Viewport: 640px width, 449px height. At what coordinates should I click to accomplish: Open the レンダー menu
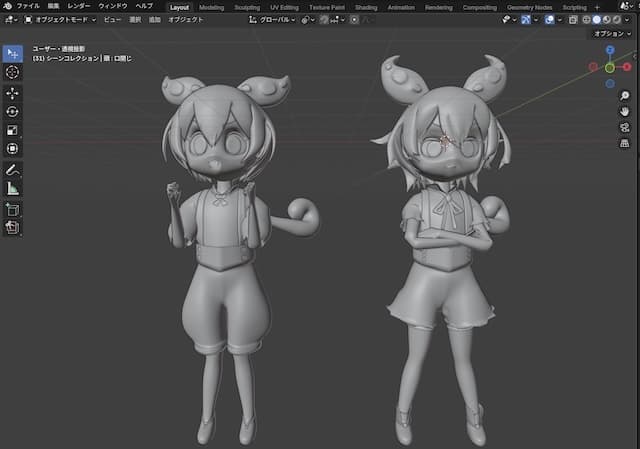point(78,6)
